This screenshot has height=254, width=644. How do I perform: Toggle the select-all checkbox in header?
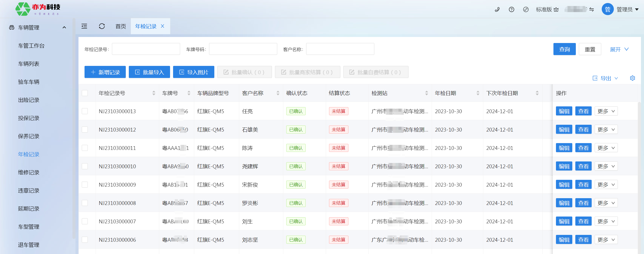[85, 93]
